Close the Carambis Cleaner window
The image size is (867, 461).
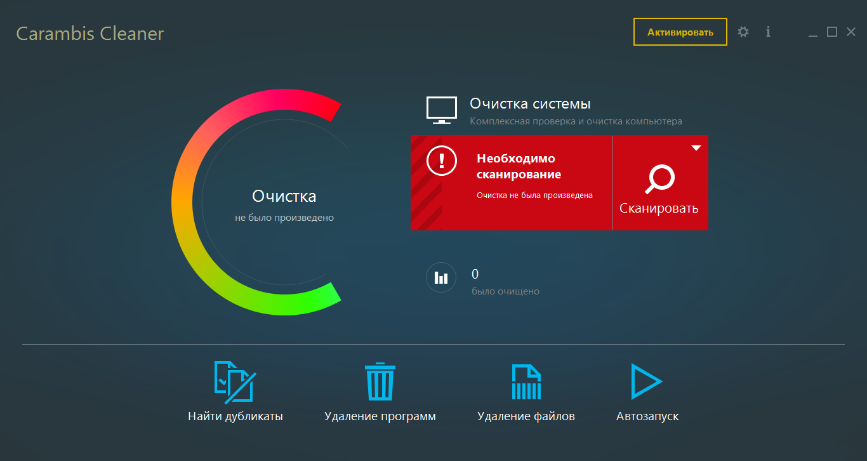point(851,32)
